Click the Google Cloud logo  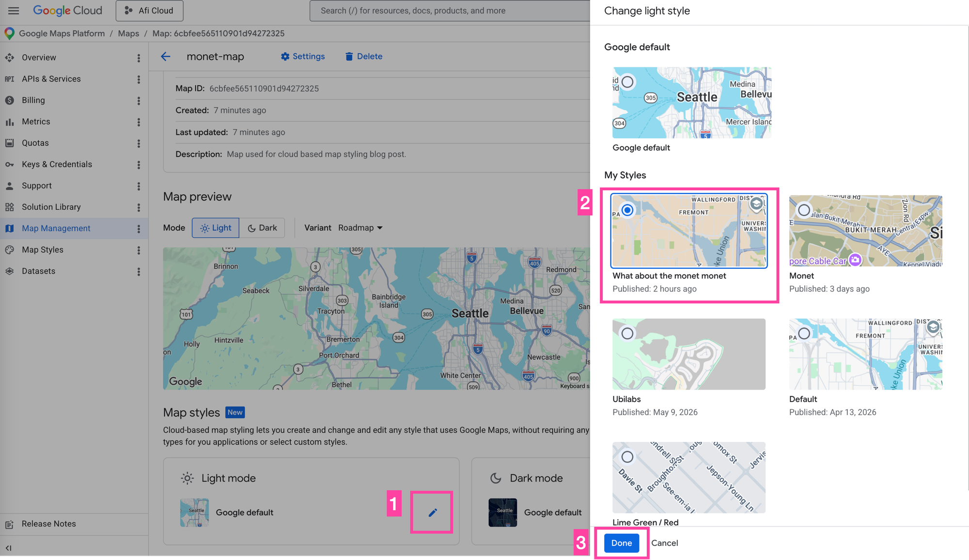(67, 10)
